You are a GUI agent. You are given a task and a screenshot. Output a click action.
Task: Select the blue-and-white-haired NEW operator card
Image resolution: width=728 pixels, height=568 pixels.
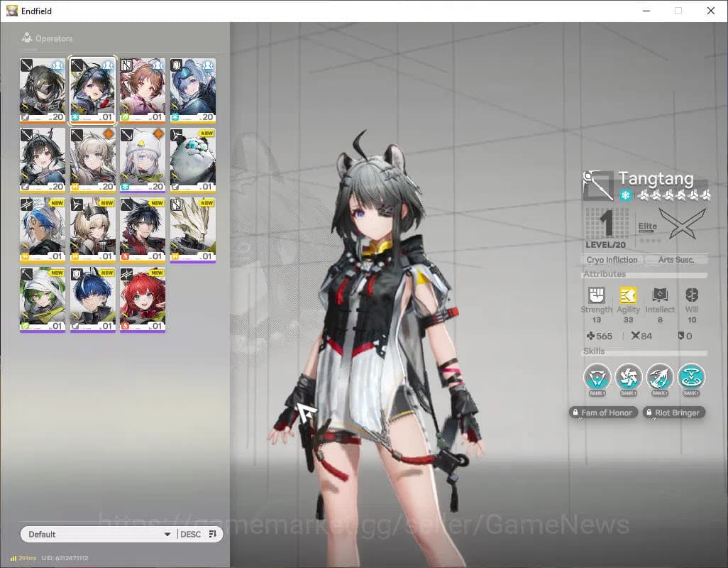(x=43, y=230)
